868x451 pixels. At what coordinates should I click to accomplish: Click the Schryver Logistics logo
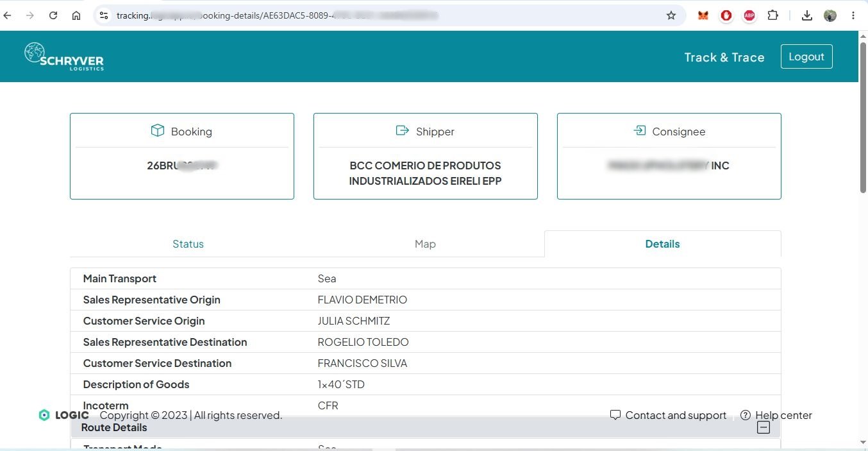click(x=63, y=56)
